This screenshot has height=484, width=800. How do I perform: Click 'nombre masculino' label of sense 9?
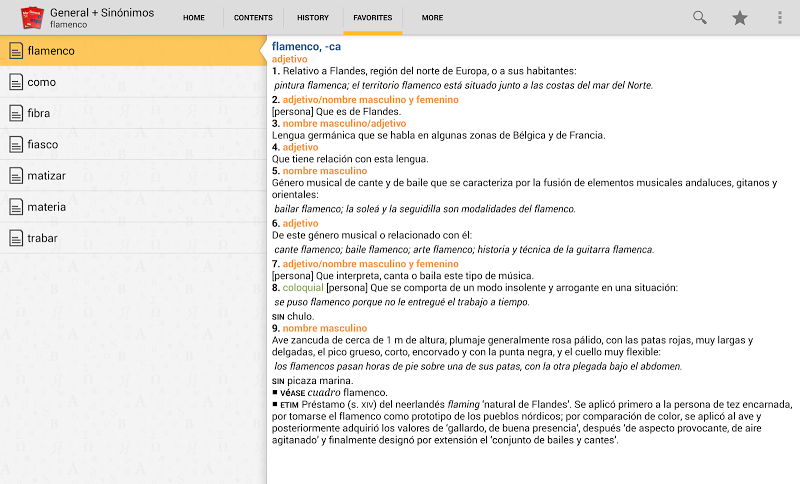coord(325,328)
